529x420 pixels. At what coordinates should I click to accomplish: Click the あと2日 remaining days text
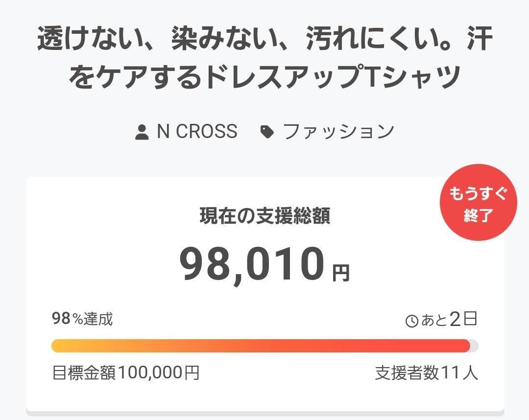click(x=449, y=320)
